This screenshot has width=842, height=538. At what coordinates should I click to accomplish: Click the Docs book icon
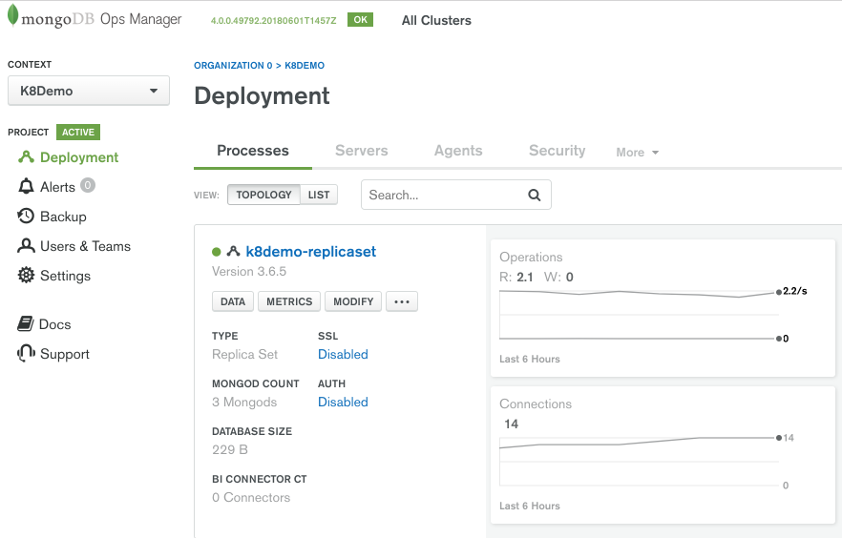[x=25, y=324]
